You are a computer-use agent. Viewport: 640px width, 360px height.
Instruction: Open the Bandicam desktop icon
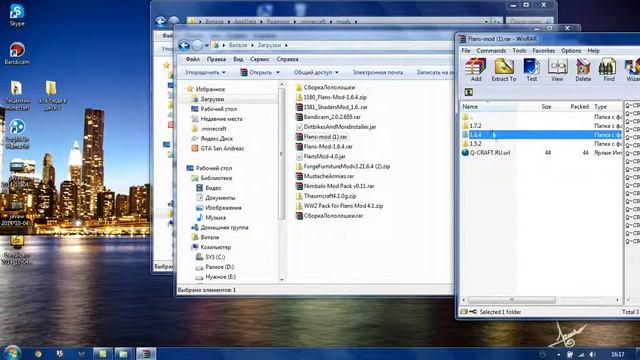[17, 53]
